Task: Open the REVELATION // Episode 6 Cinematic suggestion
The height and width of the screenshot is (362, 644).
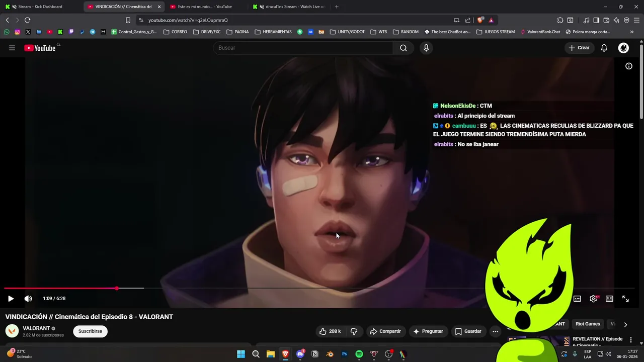Action: click(597, 341)
